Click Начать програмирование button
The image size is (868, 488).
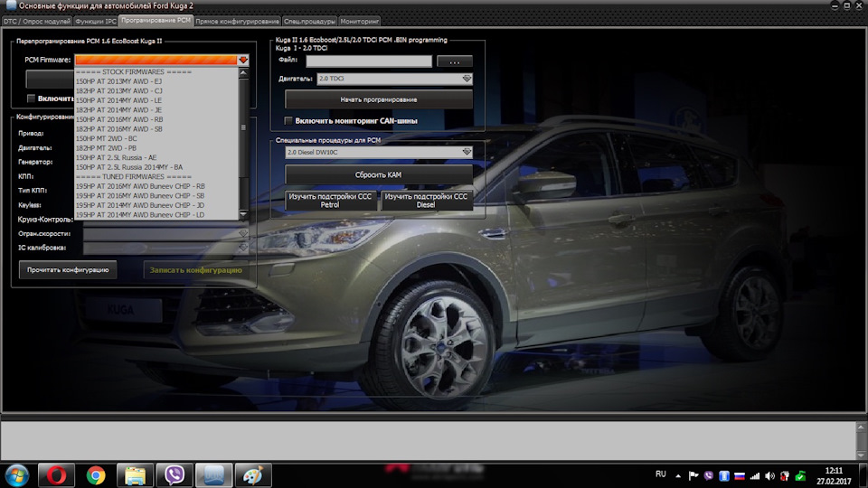coord(379,99)
